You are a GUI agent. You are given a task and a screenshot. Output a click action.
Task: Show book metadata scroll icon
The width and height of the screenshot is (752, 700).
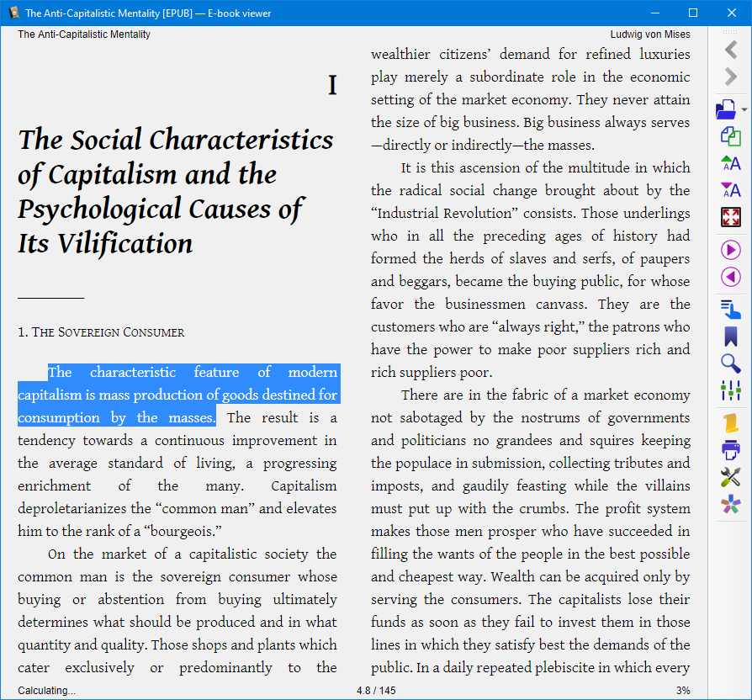pyautogui.click(x=730, y=423)
